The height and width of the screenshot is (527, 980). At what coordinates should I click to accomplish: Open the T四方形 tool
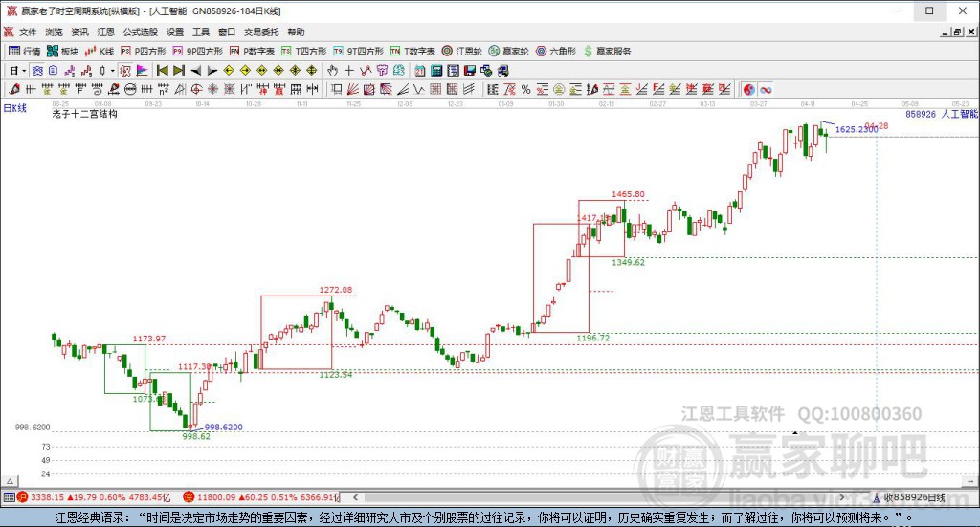[x=303, y=52]
